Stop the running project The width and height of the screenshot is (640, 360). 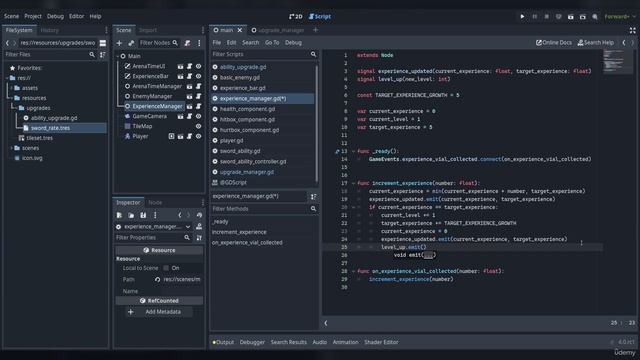pyautogui.click(x=547, y=16)
